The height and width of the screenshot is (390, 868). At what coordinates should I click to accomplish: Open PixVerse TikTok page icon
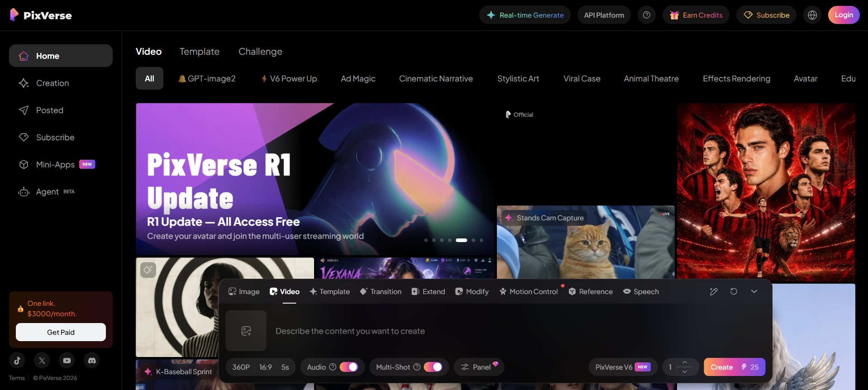17,361
